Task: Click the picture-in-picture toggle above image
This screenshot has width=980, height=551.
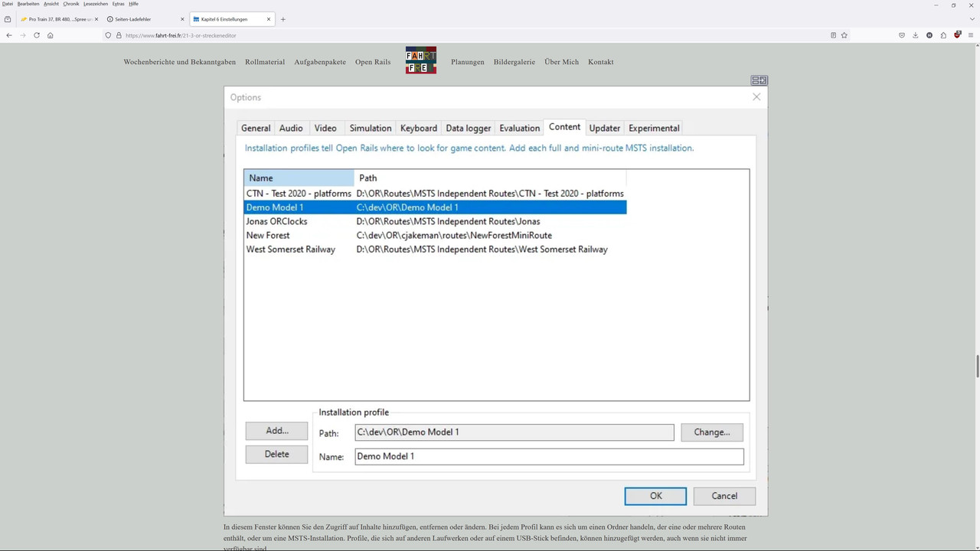Action: [x=759, y=80]
